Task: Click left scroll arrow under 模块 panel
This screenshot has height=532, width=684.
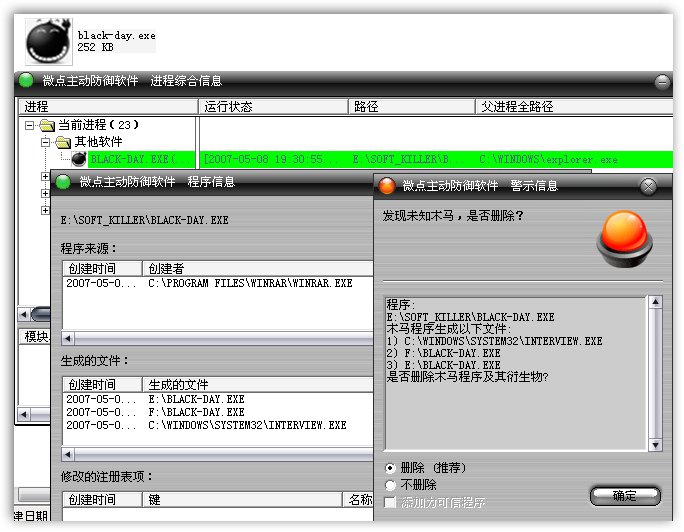Action: [x=24, y=414]
